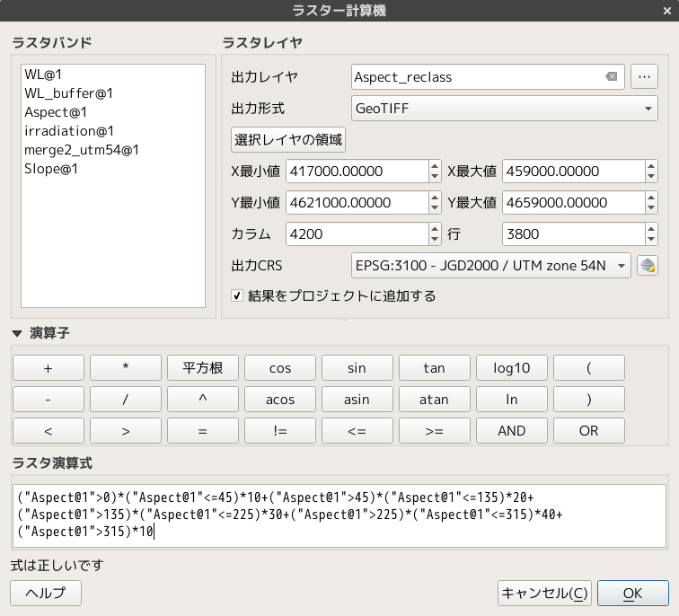Viewport: 679px width, 616px height.
Task: Insert the minus operator
Action: click(48, 399)
